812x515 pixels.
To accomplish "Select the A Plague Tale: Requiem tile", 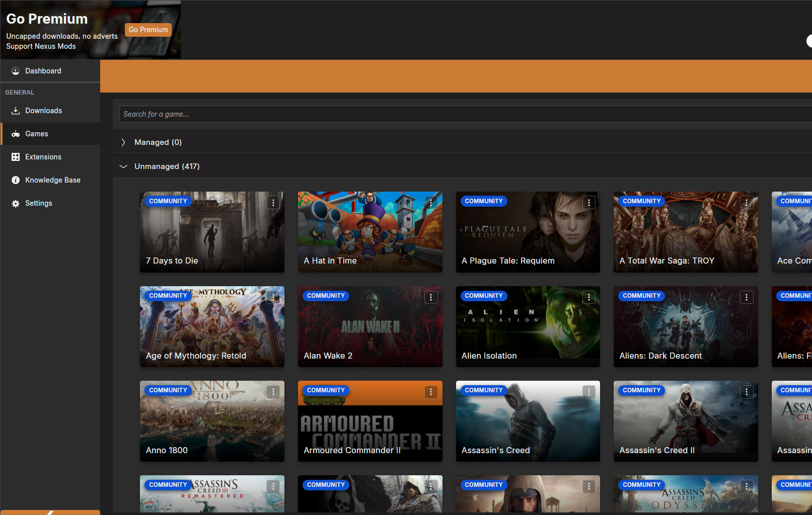I will coord(528,232).
